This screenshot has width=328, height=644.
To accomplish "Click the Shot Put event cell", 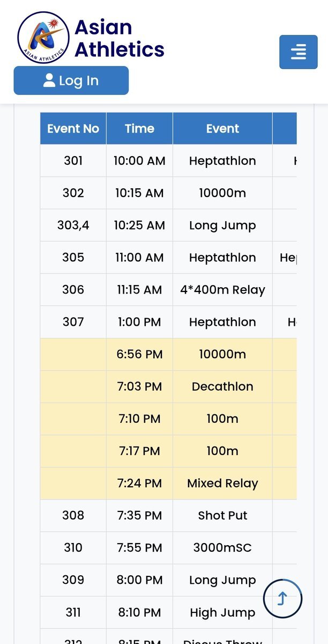I will click(222, 515).
